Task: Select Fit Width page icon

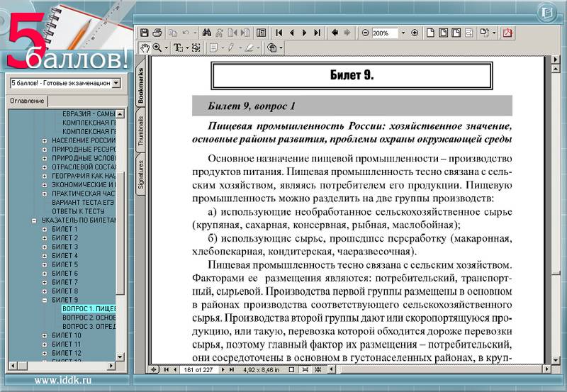Action: point(456,33)
